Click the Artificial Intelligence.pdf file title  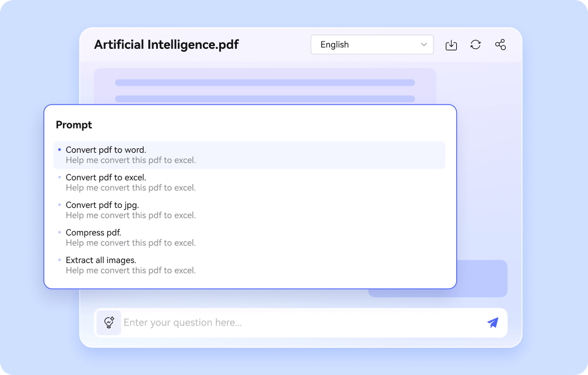(x=166, y=45)
